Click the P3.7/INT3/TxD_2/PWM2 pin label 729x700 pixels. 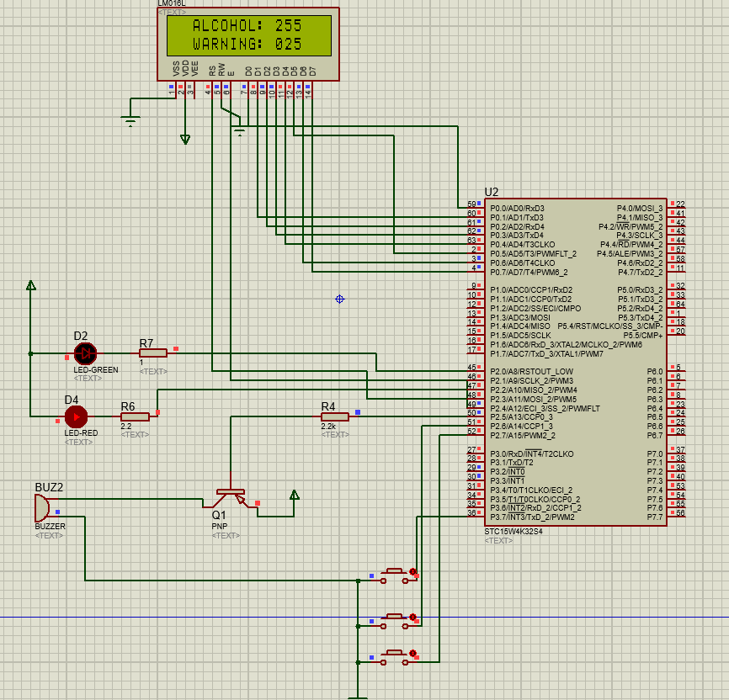(532, 517)
